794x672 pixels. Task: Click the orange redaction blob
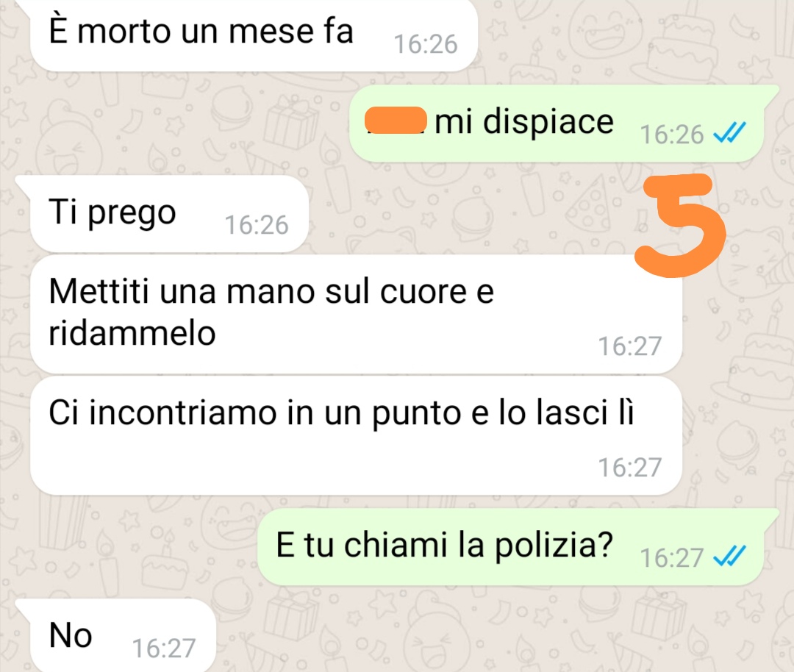tap(396, 121)
